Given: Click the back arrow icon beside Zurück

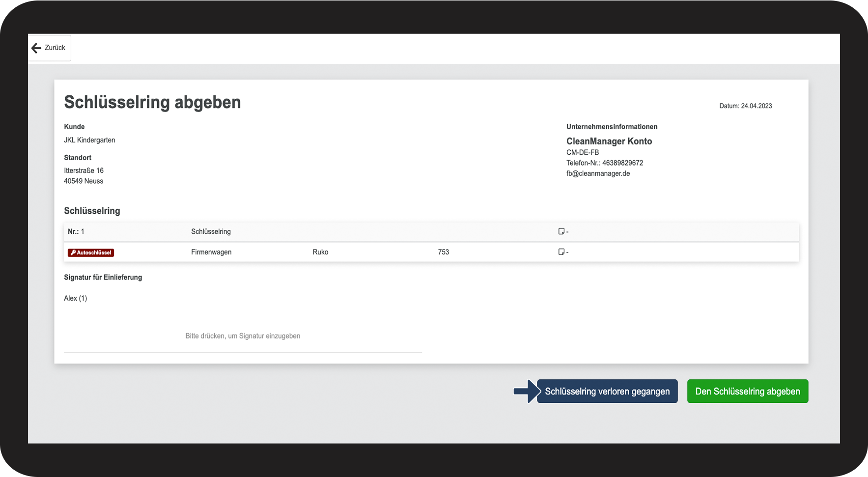Looking at the screenshot, I should click(x=36, y=48).
